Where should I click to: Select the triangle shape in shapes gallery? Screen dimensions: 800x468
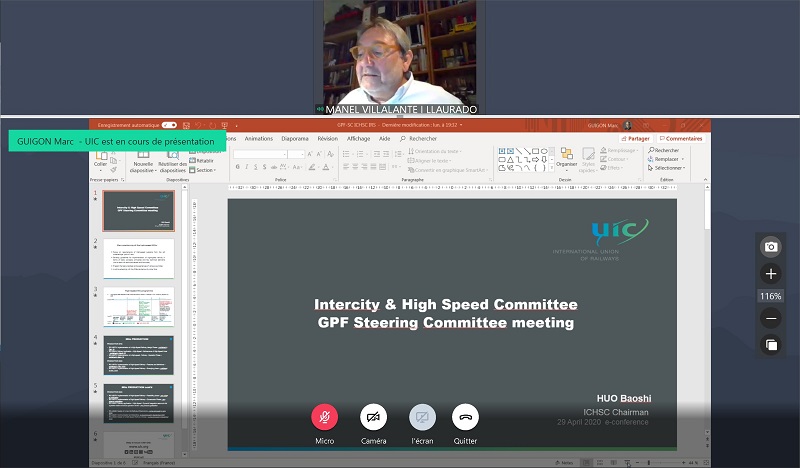(x=510, y=160)
